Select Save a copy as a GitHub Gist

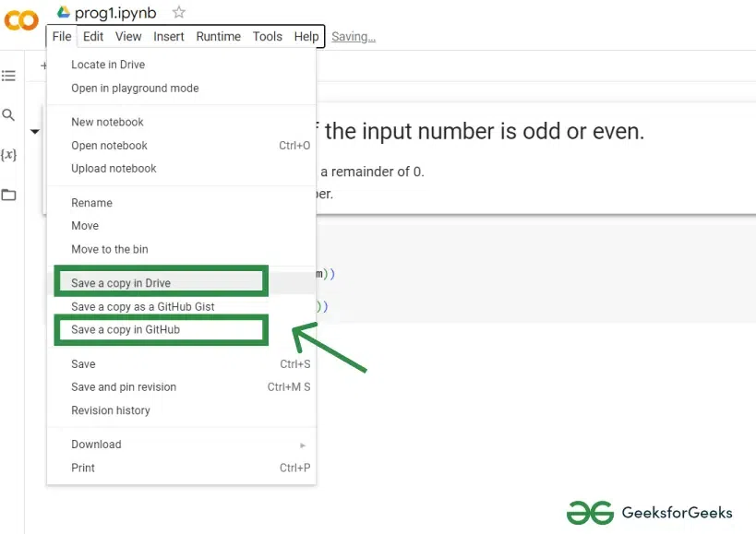[181, 307]
